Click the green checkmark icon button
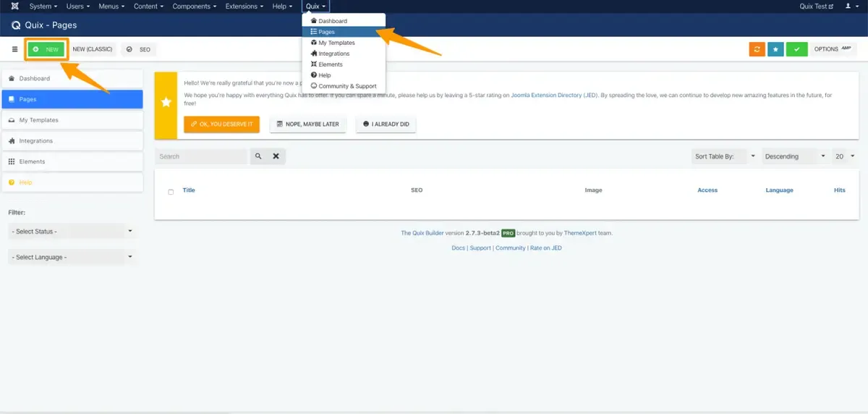Image resolution: width=868 pixels, height=414 pixels. 796,49
